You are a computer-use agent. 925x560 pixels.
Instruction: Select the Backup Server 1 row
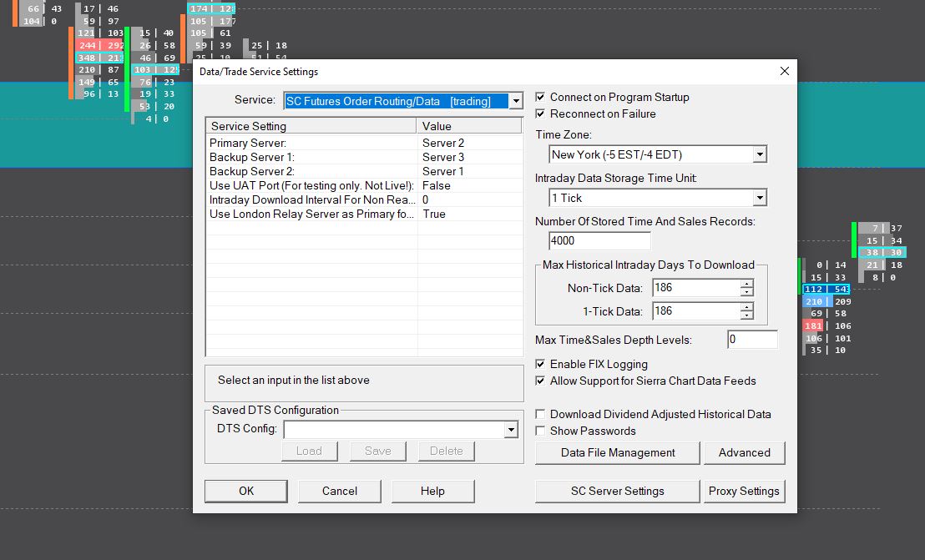pos(365,157)
